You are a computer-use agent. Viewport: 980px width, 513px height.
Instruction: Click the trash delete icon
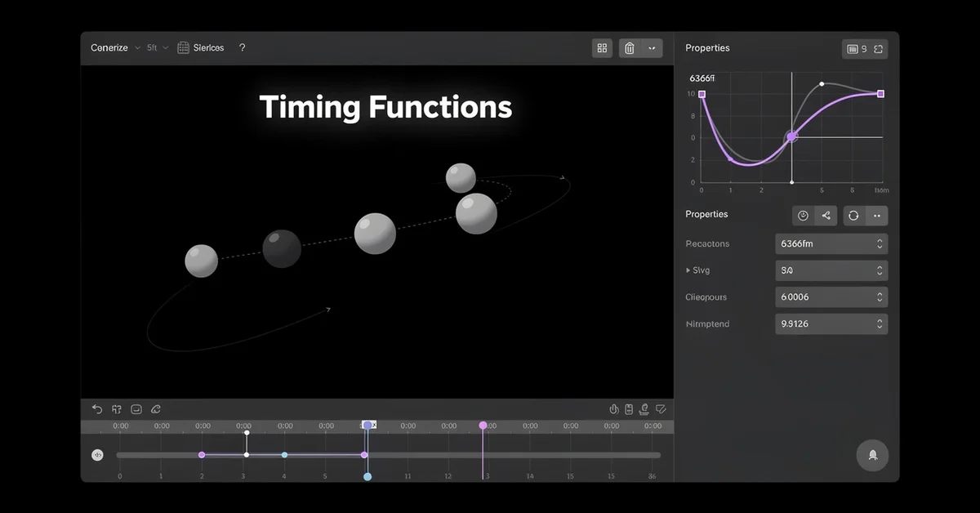[629, 48]
